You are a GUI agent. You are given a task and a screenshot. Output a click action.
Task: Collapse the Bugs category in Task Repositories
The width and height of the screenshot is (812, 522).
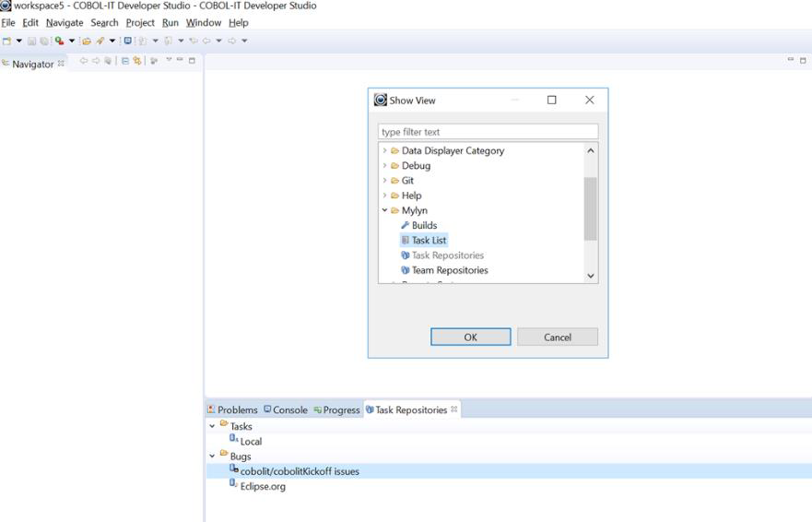[x=212, y=456]
